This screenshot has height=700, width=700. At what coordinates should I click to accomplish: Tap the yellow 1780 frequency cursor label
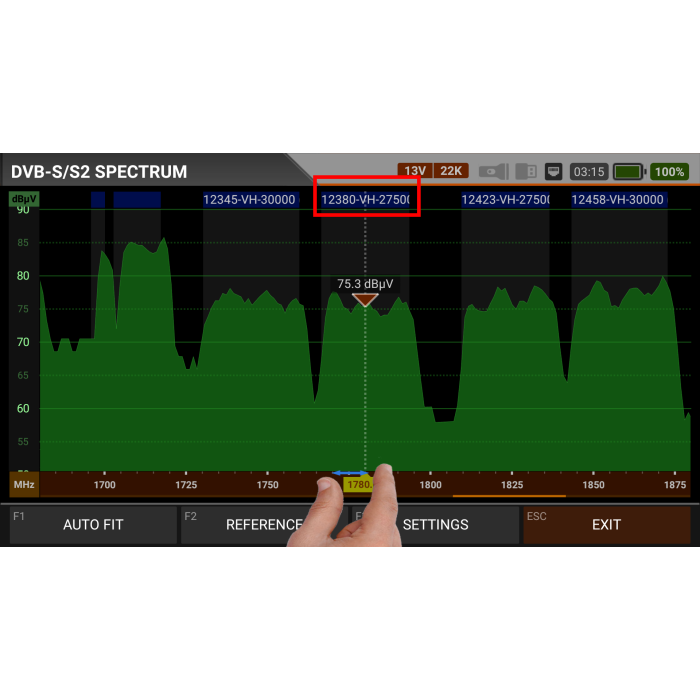[356, 485]
